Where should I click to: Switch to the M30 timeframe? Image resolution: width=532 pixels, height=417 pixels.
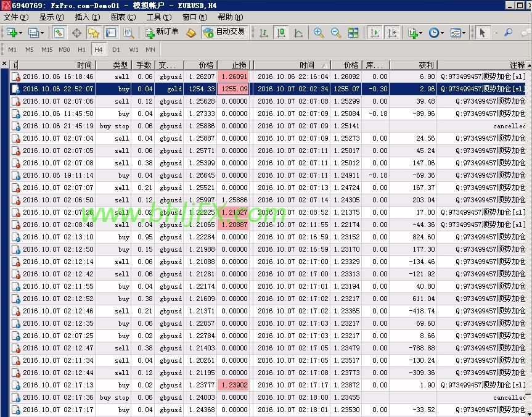click(x=64, y=49)
